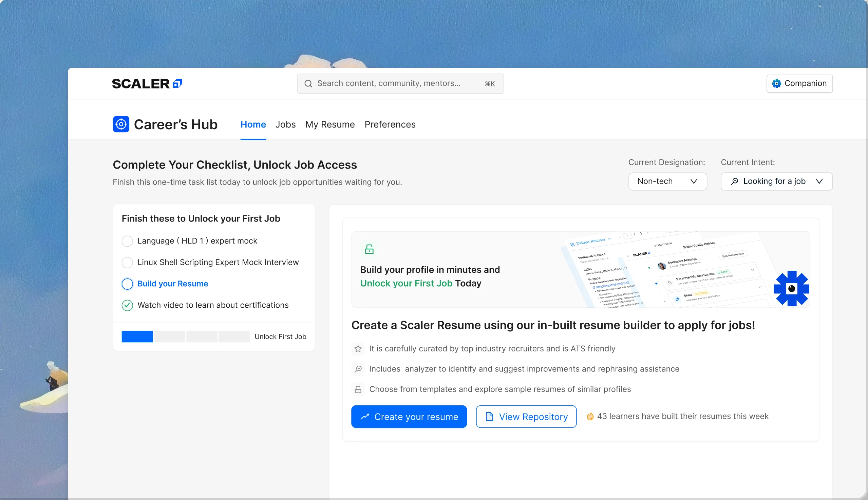Click Complete Your Checklist heading
The image size is (868, 500).
pyautogui.click(x=234, y=165)
